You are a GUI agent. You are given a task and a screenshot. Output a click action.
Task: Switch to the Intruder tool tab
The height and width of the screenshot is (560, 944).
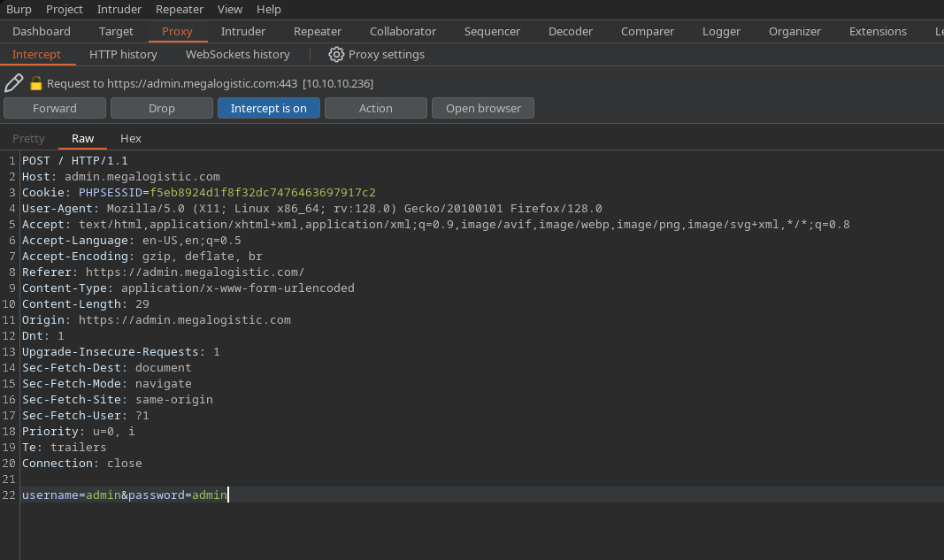pyautogui.click(x=243, y=31)
